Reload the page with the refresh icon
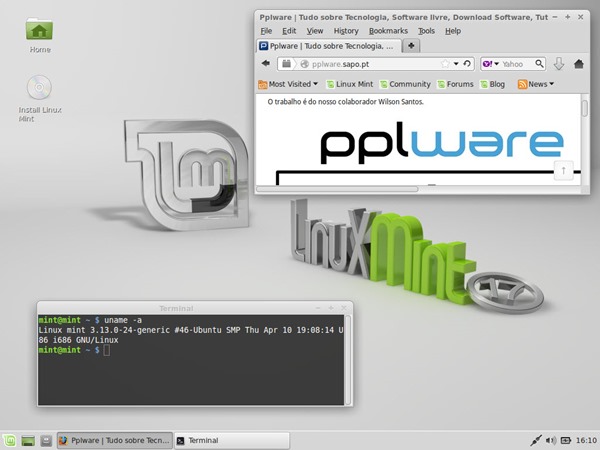Screen dimensions: 600x450 pos(467,64)
